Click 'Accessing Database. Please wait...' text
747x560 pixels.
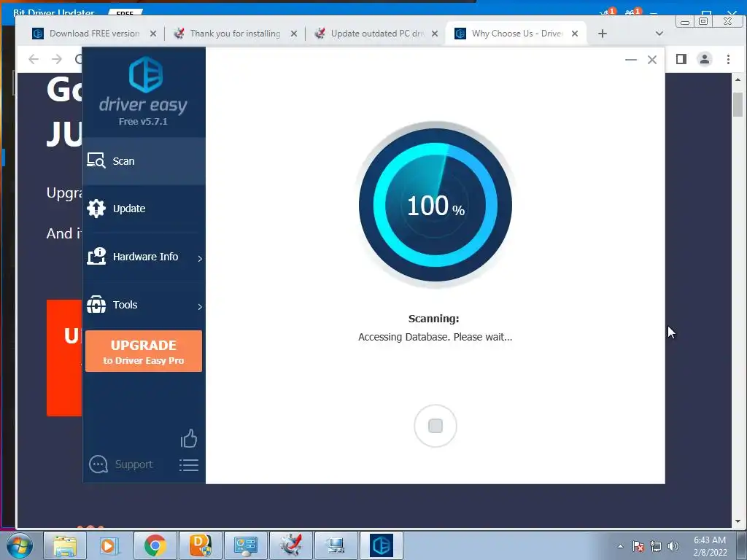435,337
